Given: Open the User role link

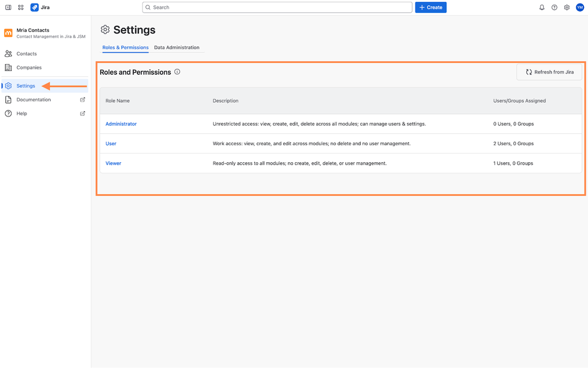Looking at the screenshot, I should pos(111,143).
